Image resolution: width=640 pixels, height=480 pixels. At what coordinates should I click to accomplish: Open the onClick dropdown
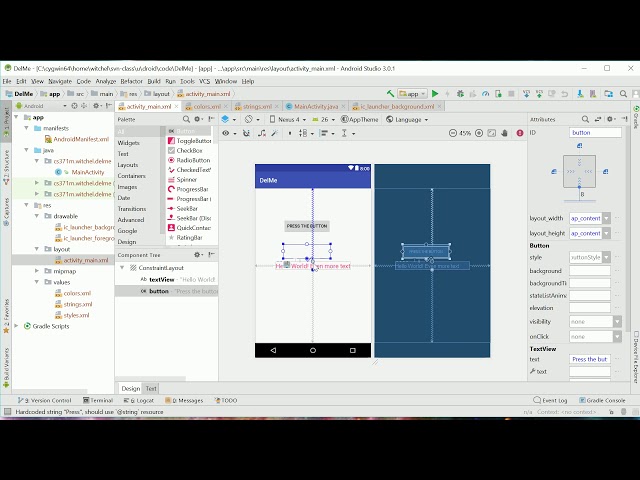(595, 337)
